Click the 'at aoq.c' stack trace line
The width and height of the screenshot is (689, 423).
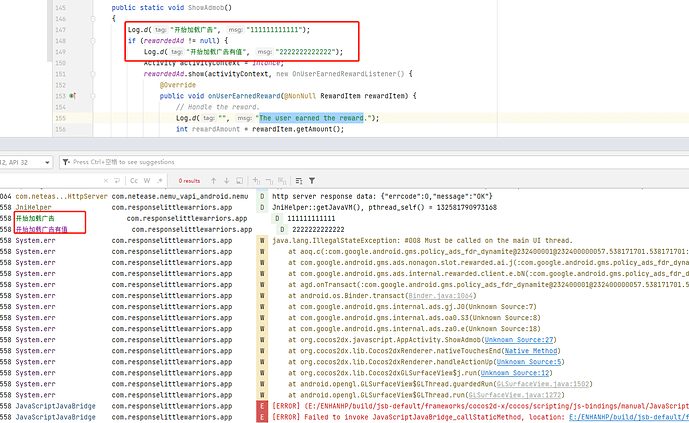click(488, 251)
